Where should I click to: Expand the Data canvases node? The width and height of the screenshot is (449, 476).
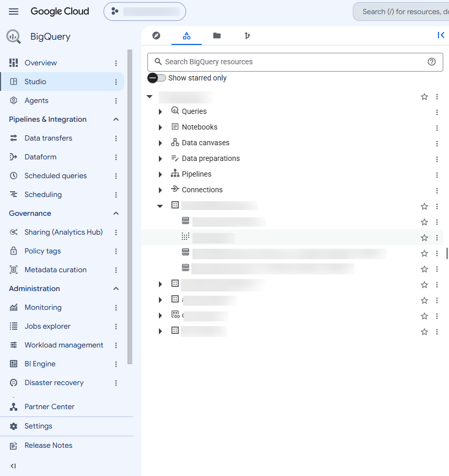tap(160, 143)
